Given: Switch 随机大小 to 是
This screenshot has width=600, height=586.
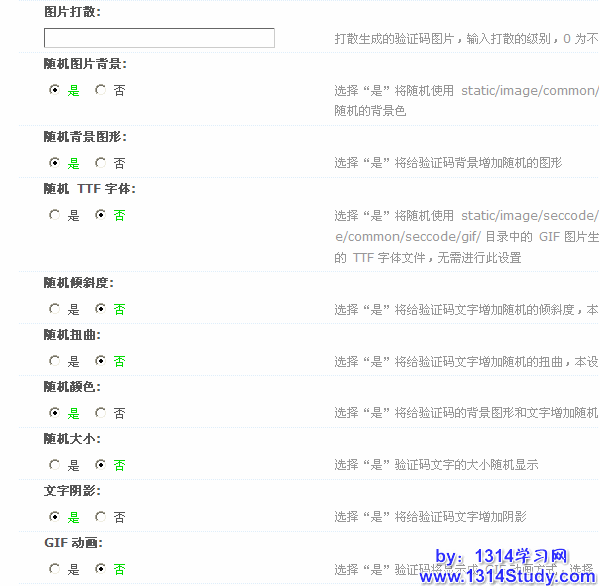Looking at the screenshot, I should 54,464.
